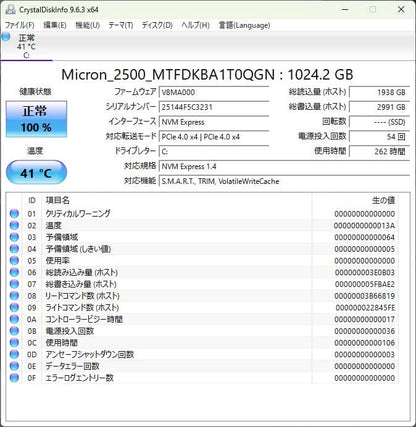Click the total host reads value 1938 GB

[379, 92]
